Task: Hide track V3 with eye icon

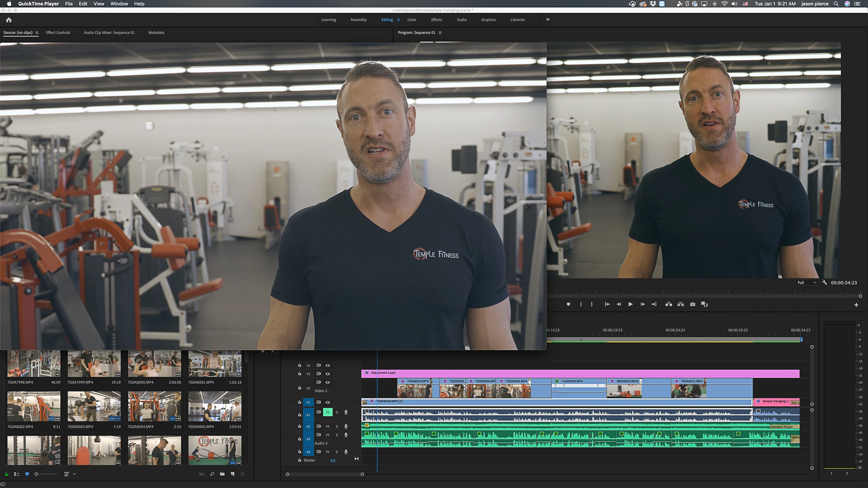Action: point(328,374)
